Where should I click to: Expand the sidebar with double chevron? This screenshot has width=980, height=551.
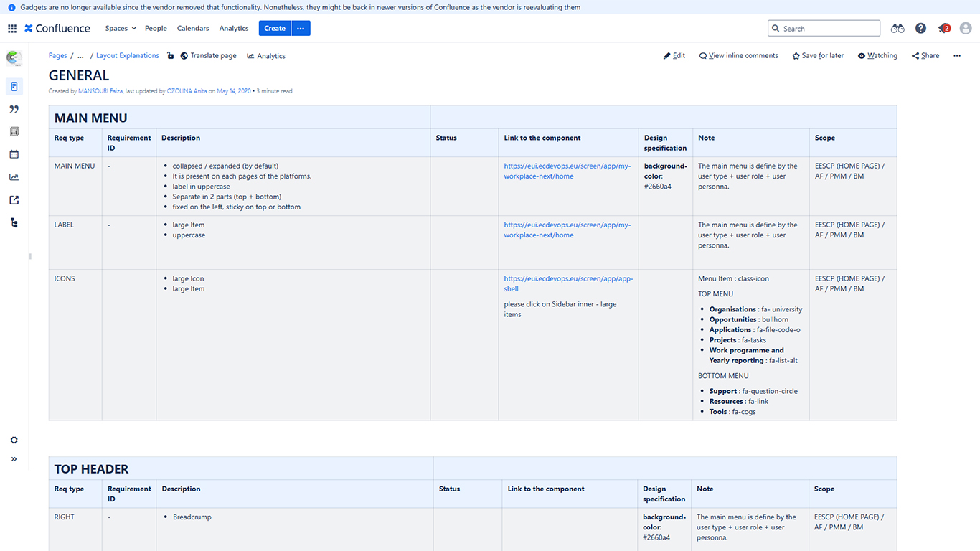[x=14, y=459]
